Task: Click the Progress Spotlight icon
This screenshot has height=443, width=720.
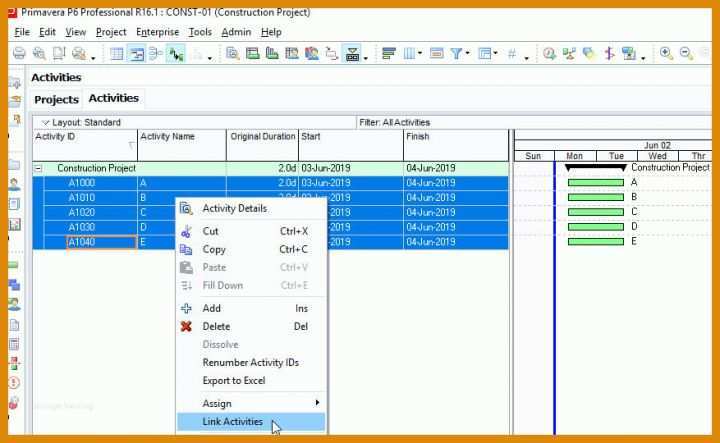Action: 588,54
